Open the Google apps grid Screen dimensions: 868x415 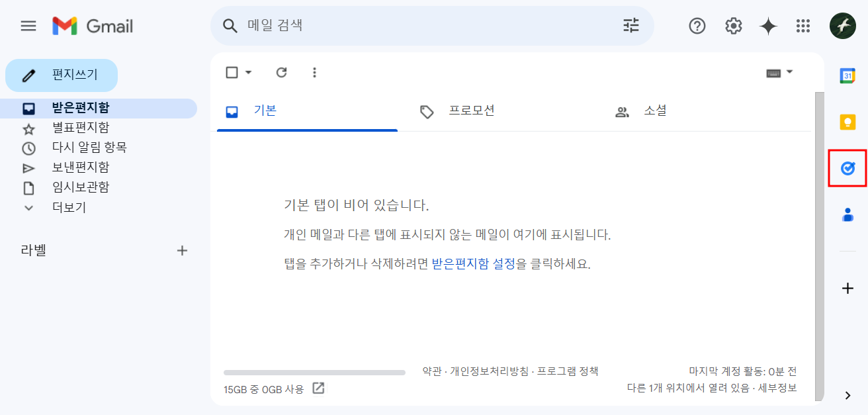[x=803, y=26]
